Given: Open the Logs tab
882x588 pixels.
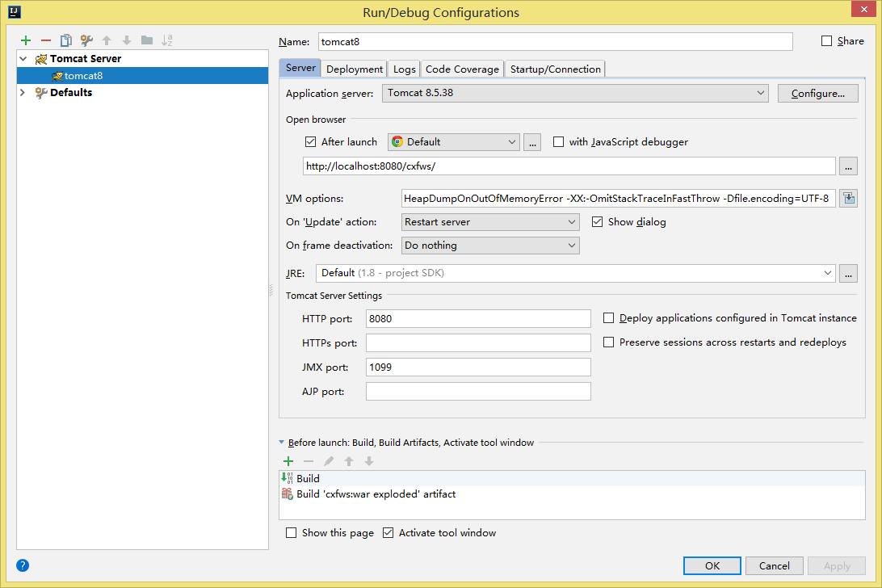Looking at the screenshot, I should 404,69.
